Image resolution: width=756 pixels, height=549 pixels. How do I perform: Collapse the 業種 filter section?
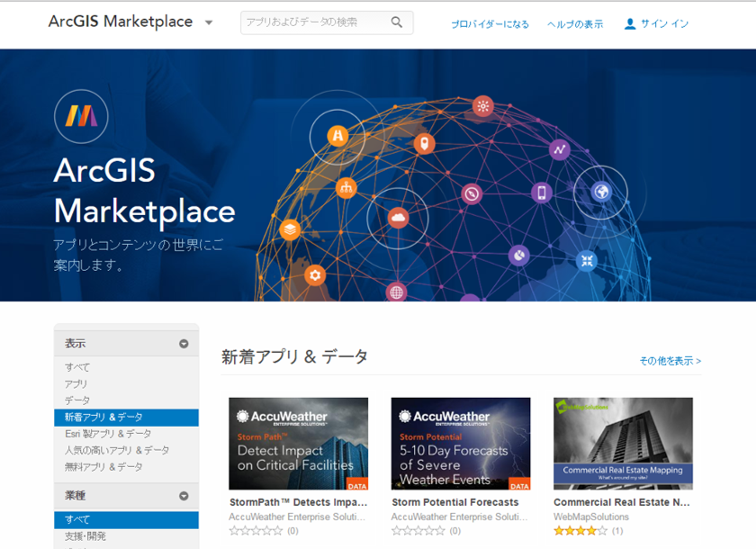[184, 496]
